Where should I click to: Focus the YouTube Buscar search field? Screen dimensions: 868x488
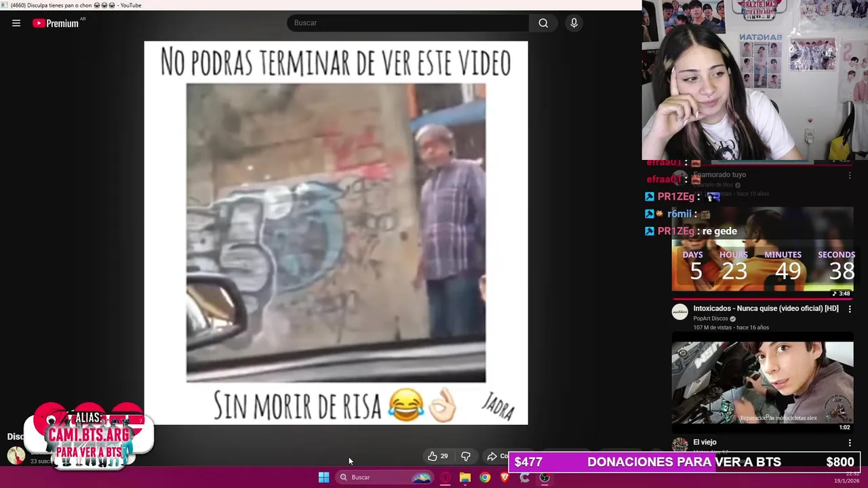tap(408, 23)
